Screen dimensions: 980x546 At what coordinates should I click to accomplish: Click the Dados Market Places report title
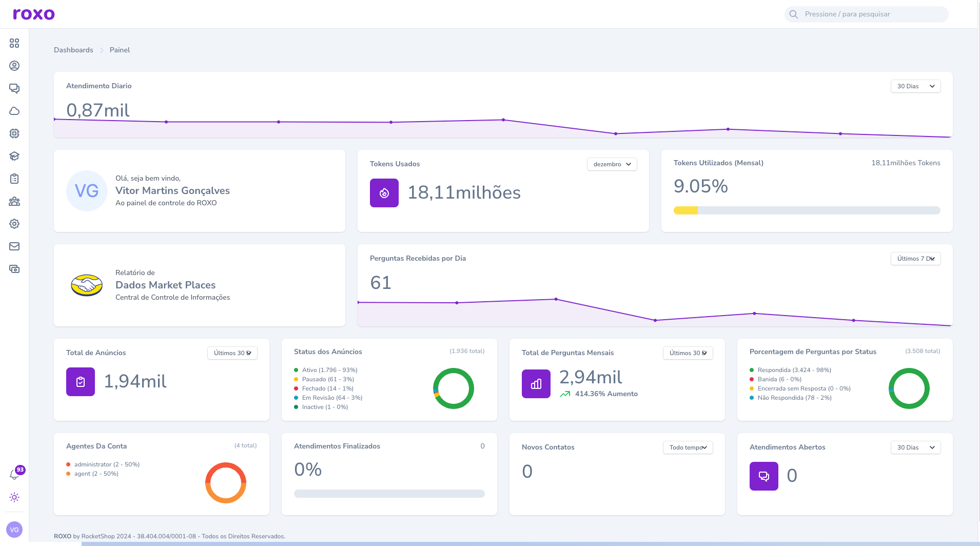click(x=165, y=285)
